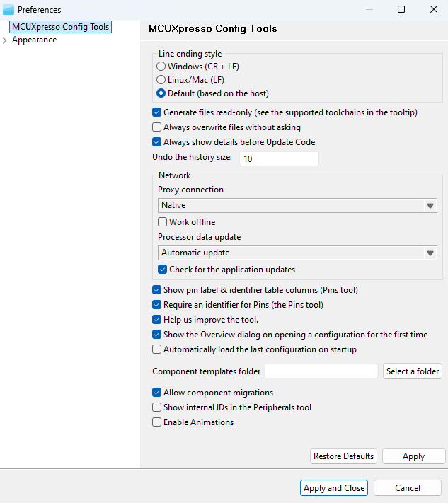Viewport: 448px width, 503px height.
Task: Maximize the Preferences window
Action: (x=401, y=9)
